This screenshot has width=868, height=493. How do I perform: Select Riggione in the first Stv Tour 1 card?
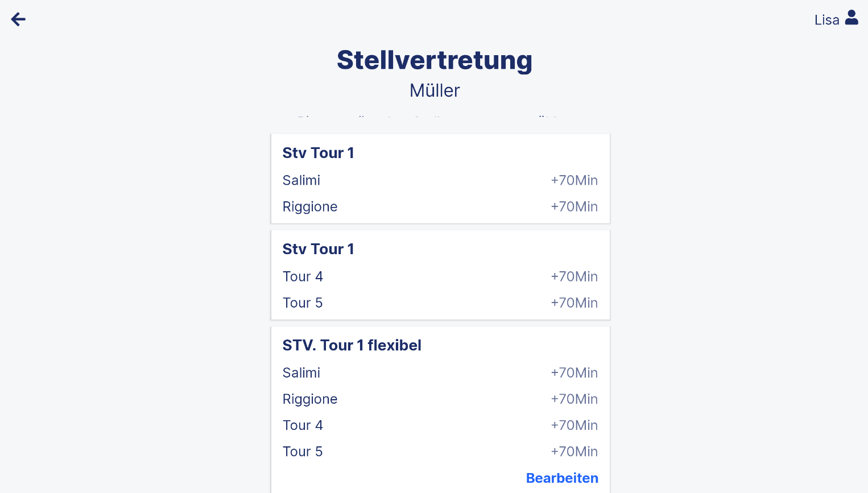click(x=310, y=206)
